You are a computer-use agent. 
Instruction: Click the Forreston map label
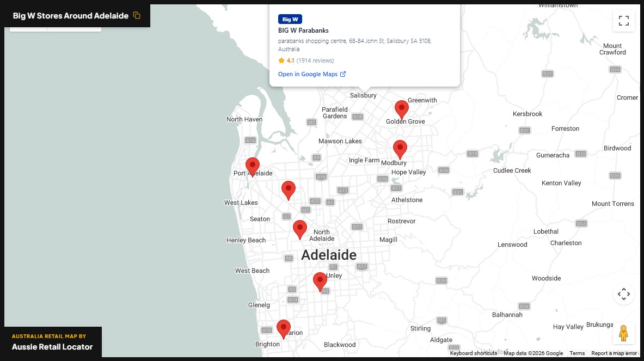pyautogui.click(x=565, y=129)
